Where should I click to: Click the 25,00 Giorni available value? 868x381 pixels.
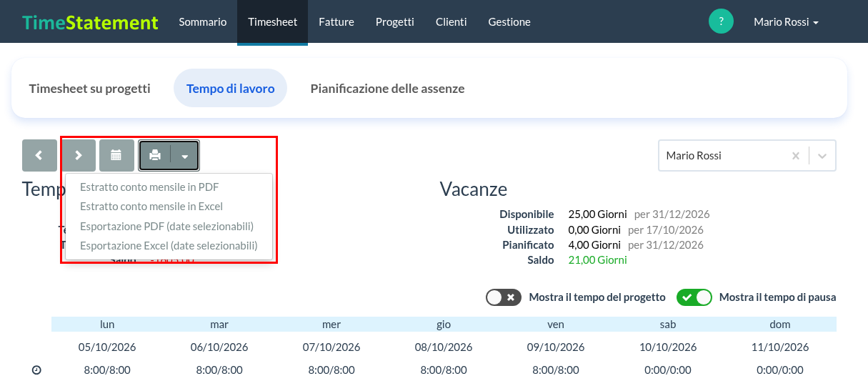click(x=597, y=214)
